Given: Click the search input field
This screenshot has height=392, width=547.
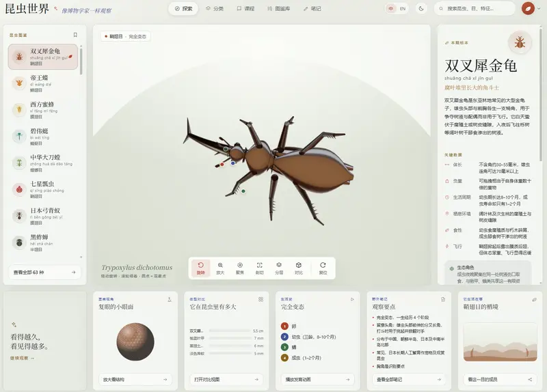Looking at the screenshot, I should pyautogui.click(x=475, y=9).
